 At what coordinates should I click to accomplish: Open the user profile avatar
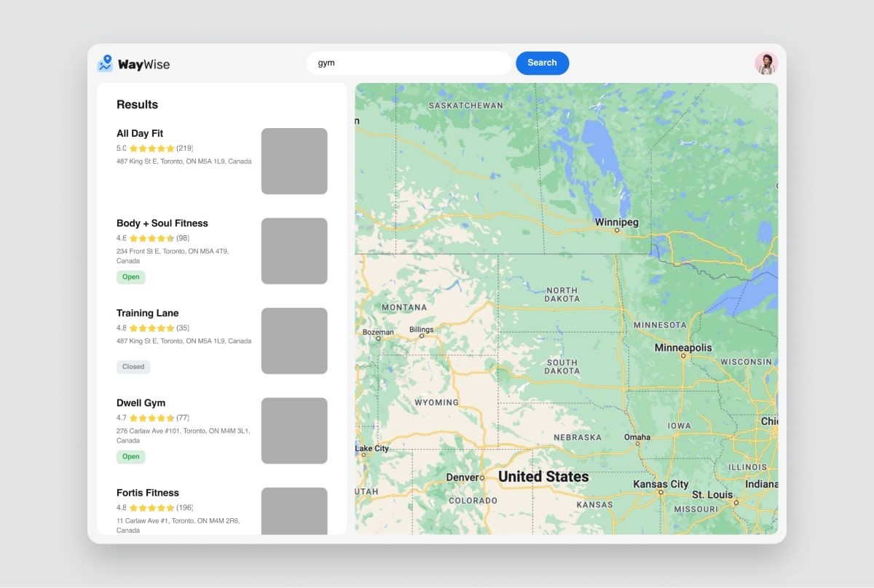click(766, 63)
